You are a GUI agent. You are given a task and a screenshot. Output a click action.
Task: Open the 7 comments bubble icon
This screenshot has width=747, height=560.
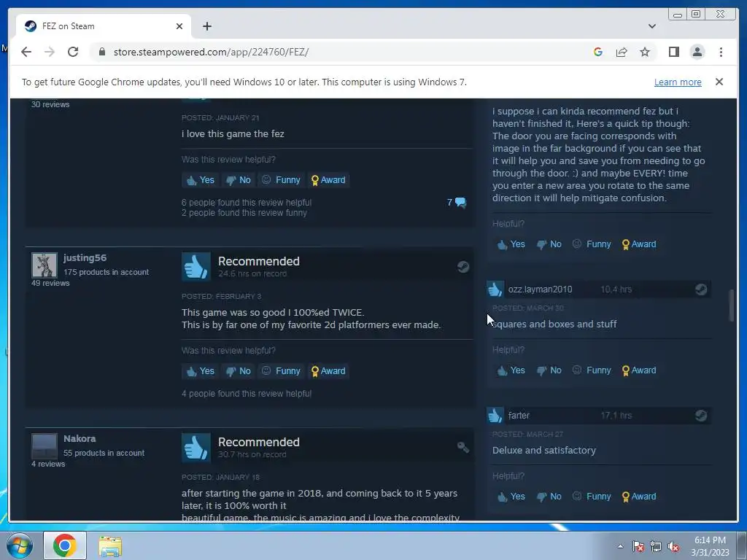pyautogui.click(x=461, y=203)
